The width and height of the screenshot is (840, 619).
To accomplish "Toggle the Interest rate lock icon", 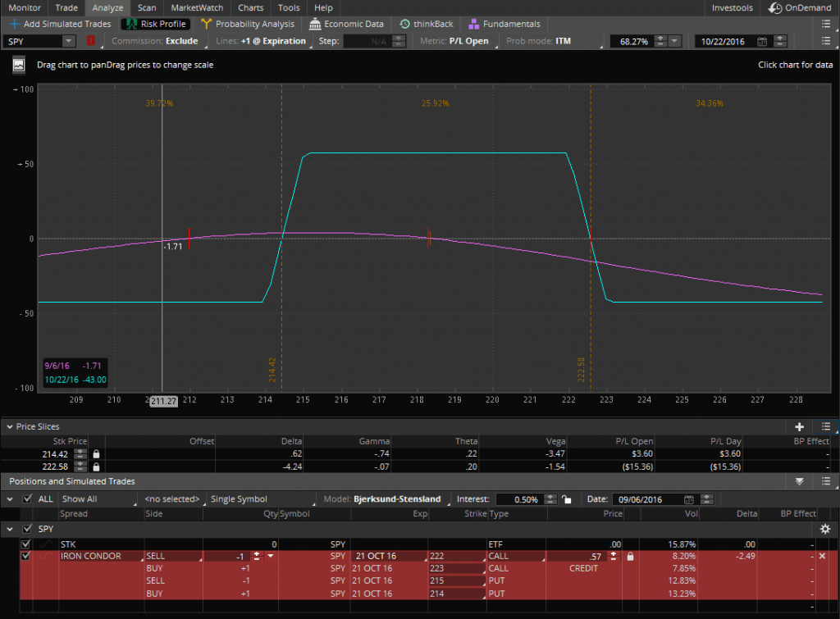I will [x=566, y=499].
